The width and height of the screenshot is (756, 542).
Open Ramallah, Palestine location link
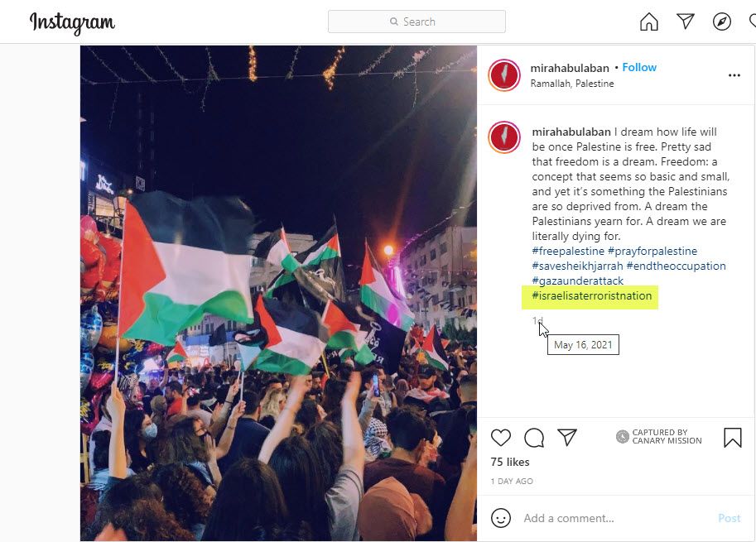[x=572, y=84]
